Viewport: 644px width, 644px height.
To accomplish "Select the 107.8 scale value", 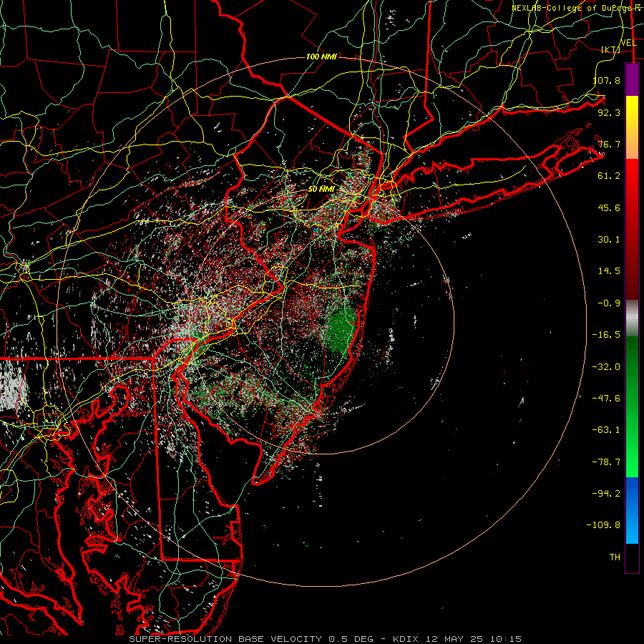I will point(607,80).
